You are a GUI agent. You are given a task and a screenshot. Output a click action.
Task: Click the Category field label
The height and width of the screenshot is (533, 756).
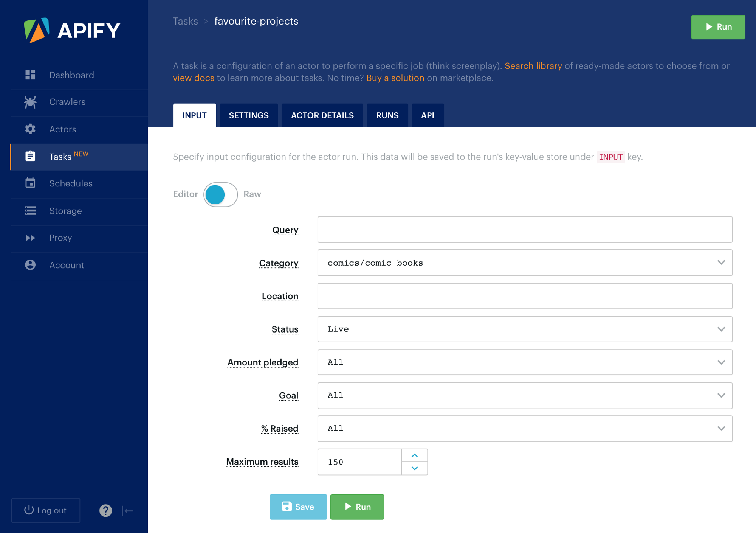point(279,263)
